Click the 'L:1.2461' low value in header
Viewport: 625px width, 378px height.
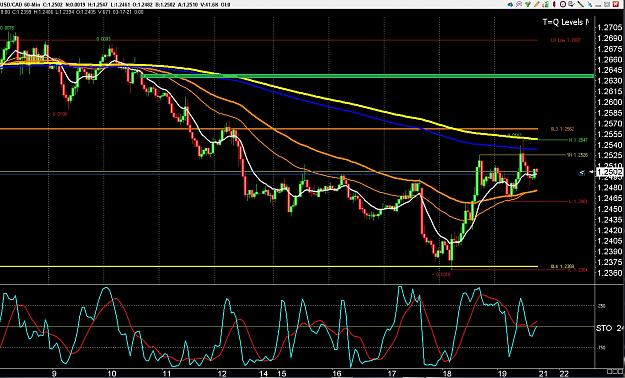pos(120,5)
